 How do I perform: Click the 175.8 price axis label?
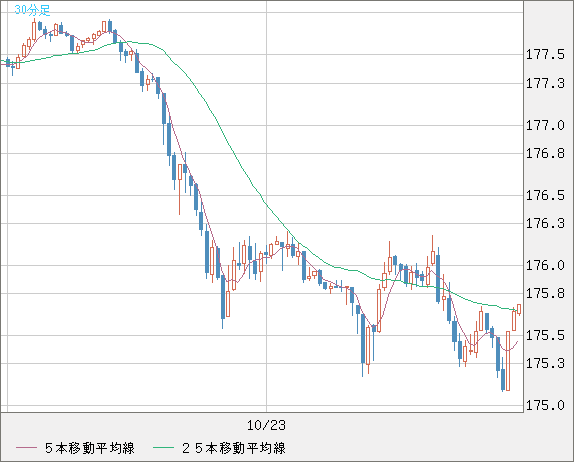coord(545,294)
